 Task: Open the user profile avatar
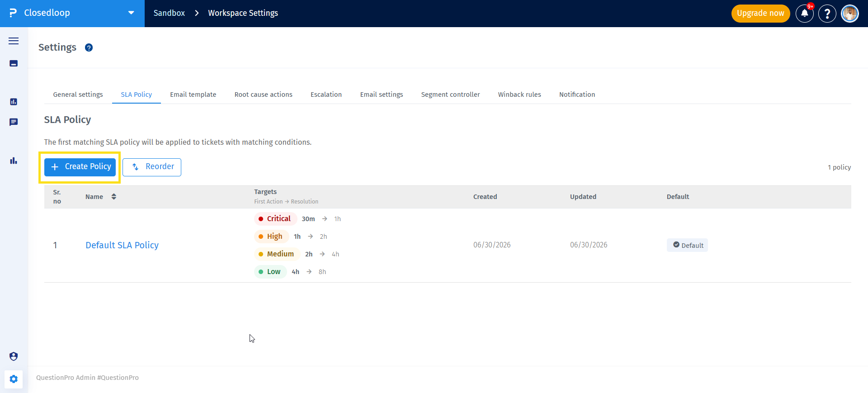point(850,14)
